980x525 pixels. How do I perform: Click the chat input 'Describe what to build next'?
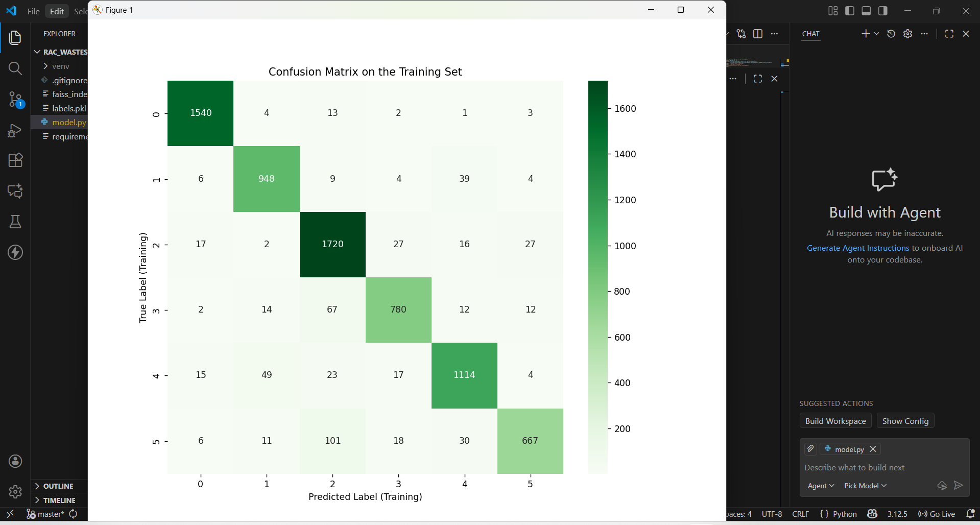tap(885, 467)
